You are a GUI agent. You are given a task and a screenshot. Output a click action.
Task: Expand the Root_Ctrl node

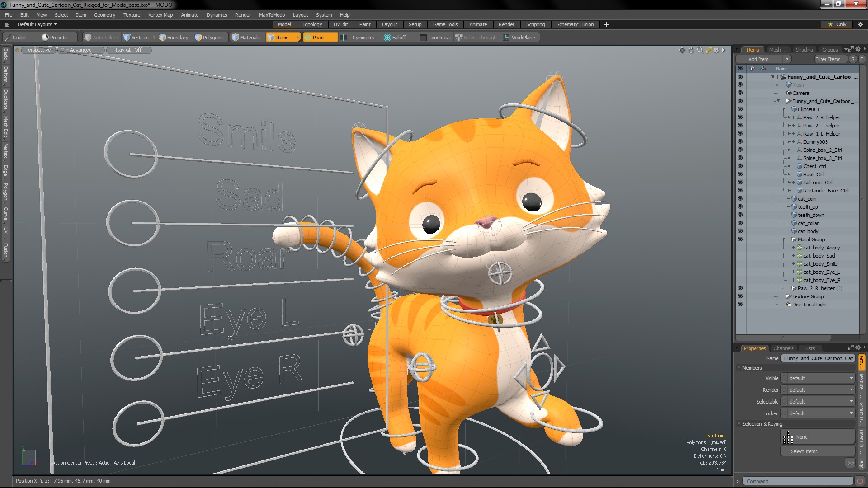tap(789, 174)
